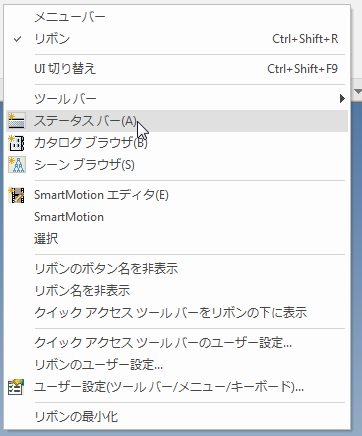Select ステータス バー(A) entry
Screen dimensions: 362x436
[x=177, y=121]
